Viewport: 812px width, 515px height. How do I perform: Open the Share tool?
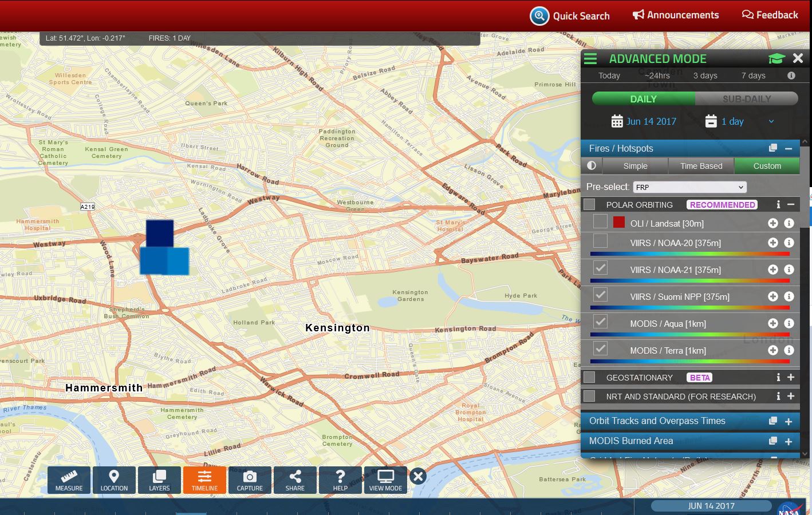click(295, 480)
